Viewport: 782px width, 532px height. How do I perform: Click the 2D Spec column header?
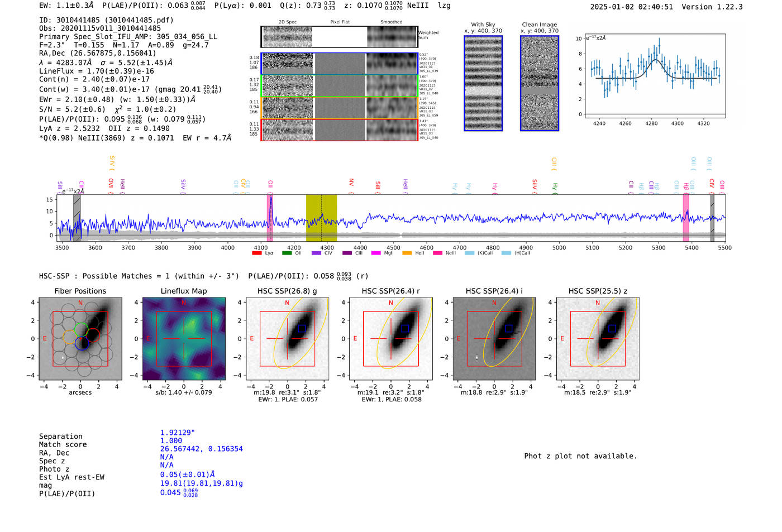(288, 22)
